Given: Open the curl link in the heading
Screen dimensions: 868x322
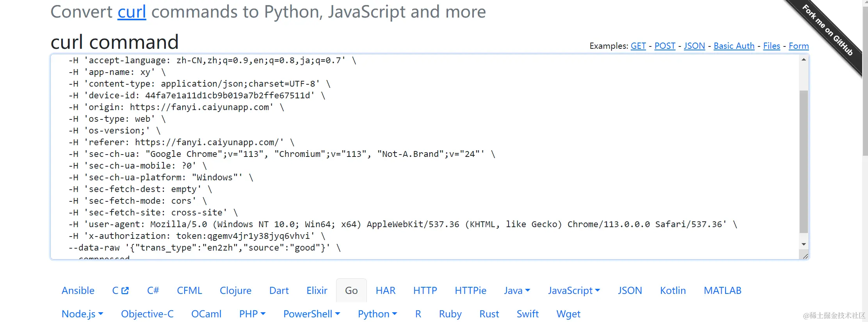Looking at the screenshot, I should 132,12.
